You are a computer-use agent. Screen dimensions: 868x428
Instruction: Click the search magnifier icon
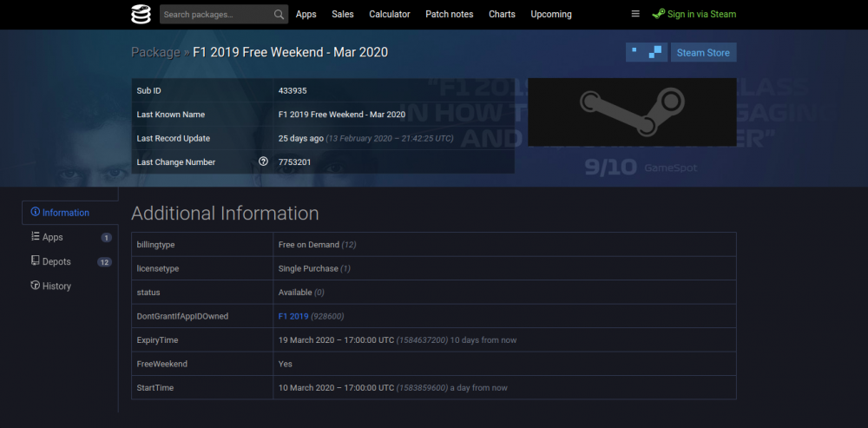(x=279, y=15)
